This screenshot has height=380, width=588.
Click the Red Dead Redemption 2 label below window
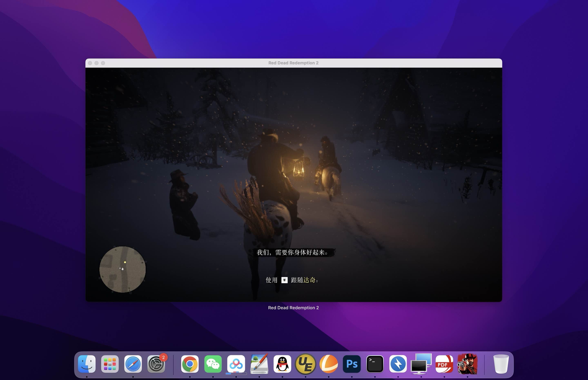click(x=293, y=308)
